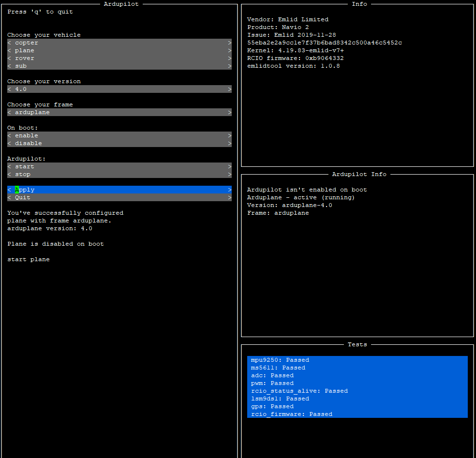Disable Ardupilot on boot
476x458 pixels.
point(119,143)
